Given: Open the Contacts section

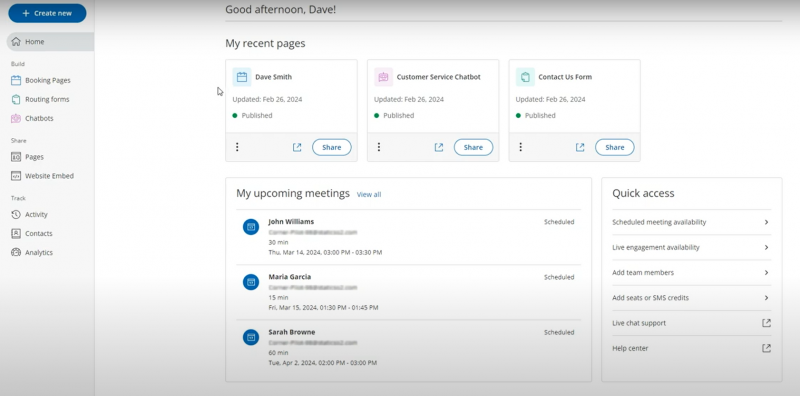Looking at the screenshot, I should point(39,234).
